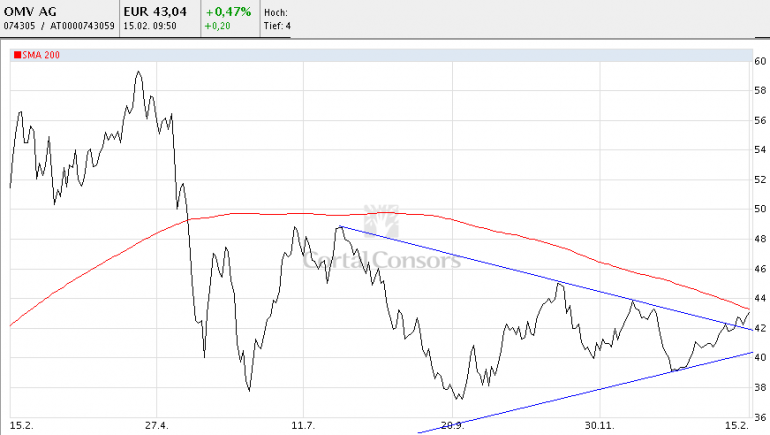Viewport: 770px width, 435px height.
Task: Click the 42 price axis label
Action: click(x=760, y=328)
